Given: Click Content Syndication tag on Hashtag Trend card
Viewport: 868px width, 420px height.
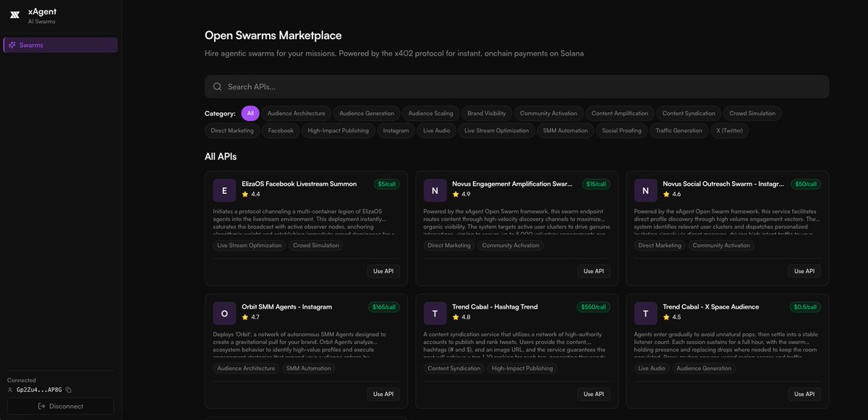Looking at the screenshot, I should pyautogui.click(x=454, y=368).
